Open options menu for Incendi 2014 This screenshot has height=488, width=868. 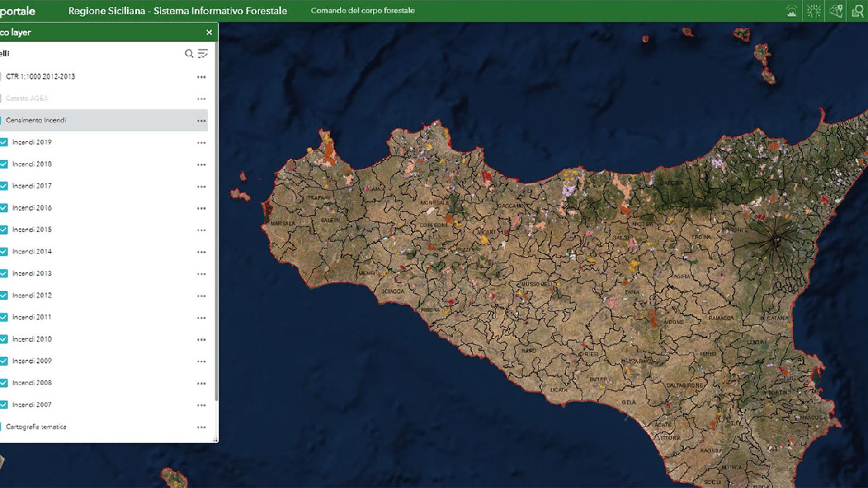coord(201,253)
